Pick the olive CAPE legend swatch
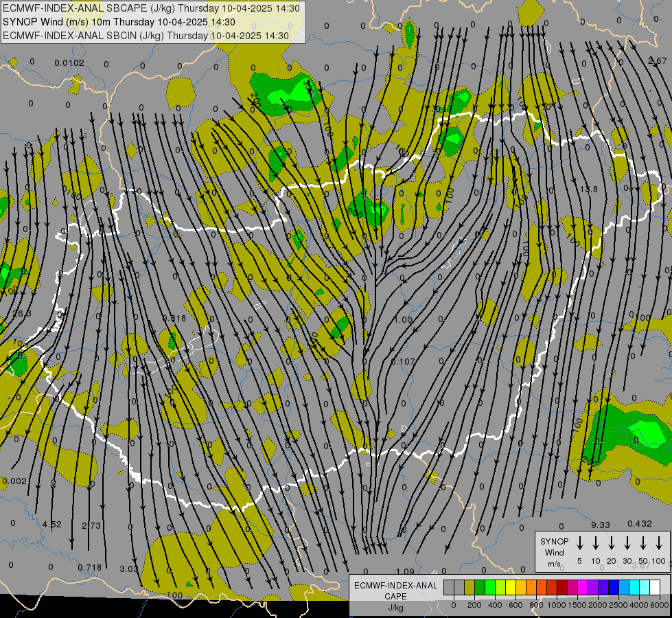Image resolution: width=672 pixels, height=618 pixels. tap(470, 587)
